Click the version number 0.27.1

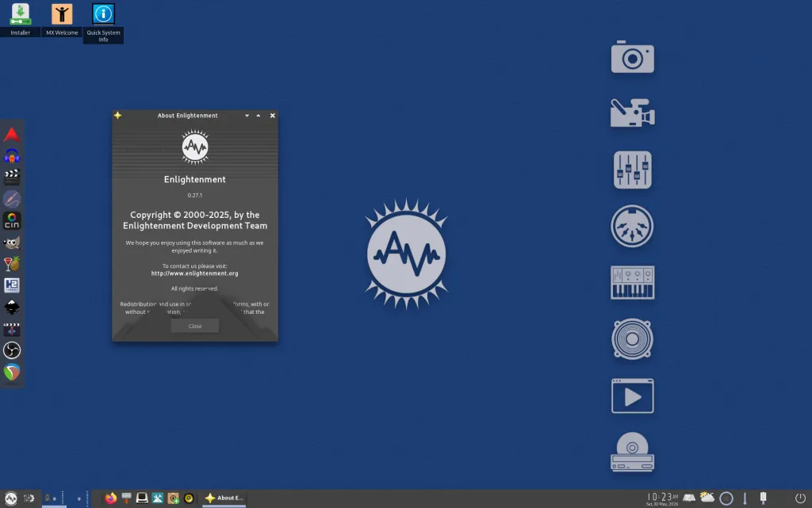[195, 195]
